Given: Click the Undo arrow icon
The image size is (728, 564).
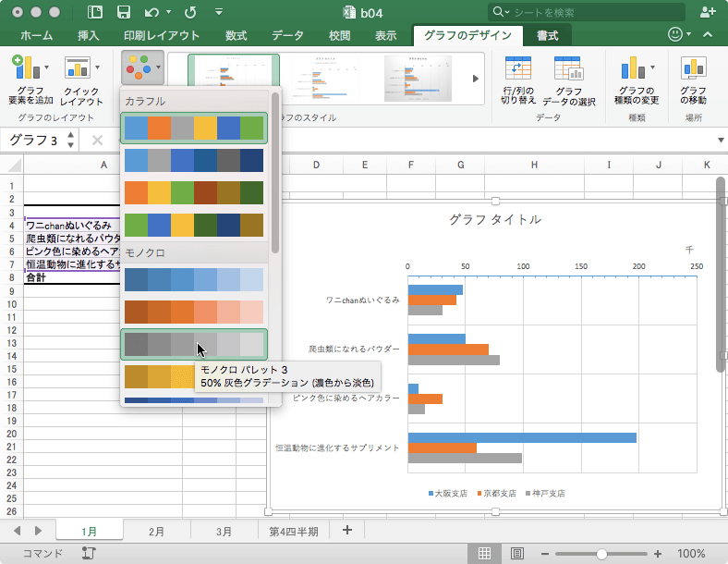Looking at the screenshot, I should [x=152, y=13].
